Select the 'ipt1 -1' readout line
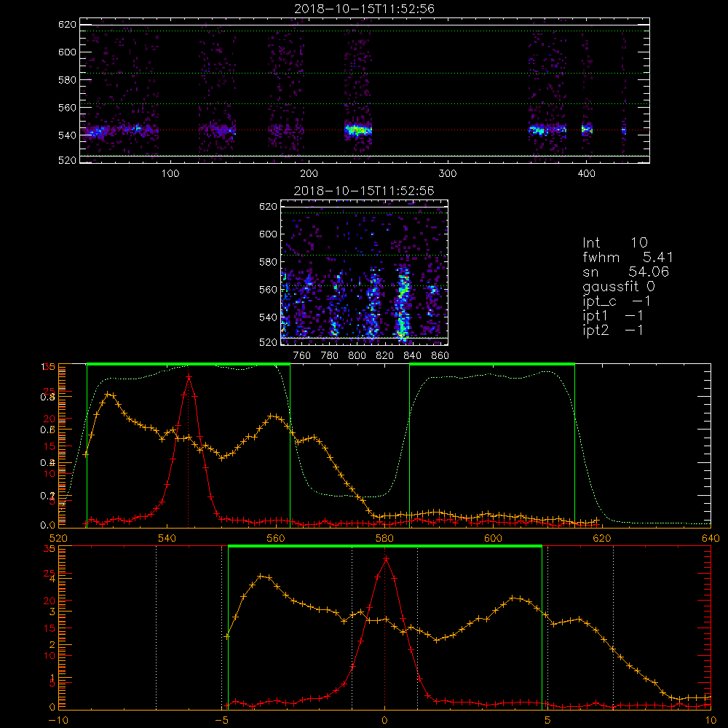This screenshot has height=728, width=728. pos(613,316)
